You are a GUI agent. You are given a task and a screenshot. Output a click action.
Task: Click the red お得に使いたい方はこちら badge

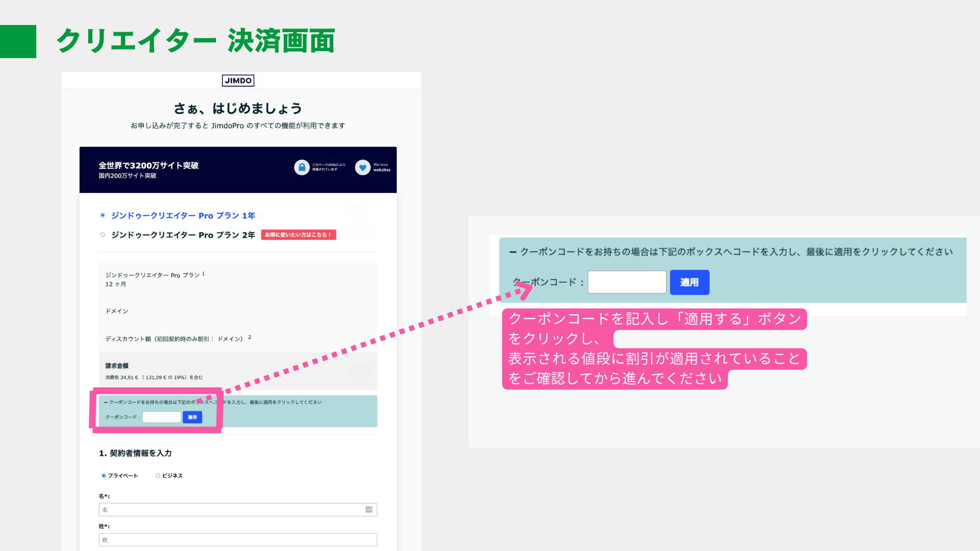coord(298,235)
